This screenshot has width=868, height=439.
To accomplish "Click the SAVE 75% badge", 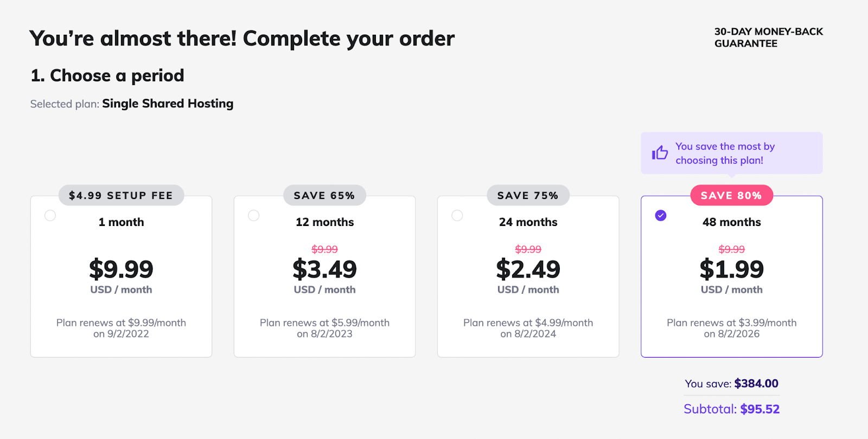I will 528,195.
